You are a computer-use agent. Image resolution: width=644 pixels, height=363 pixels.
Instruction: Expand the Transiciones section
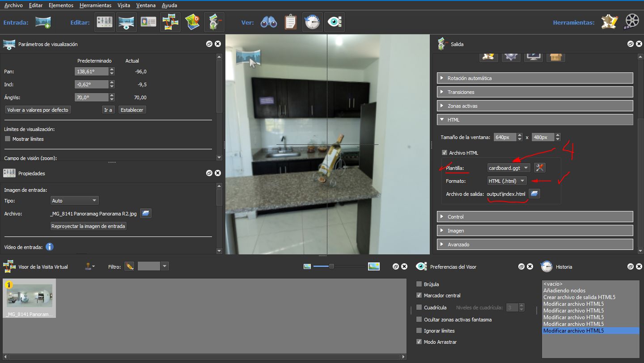pyautogui.click(x=535, y=92)
